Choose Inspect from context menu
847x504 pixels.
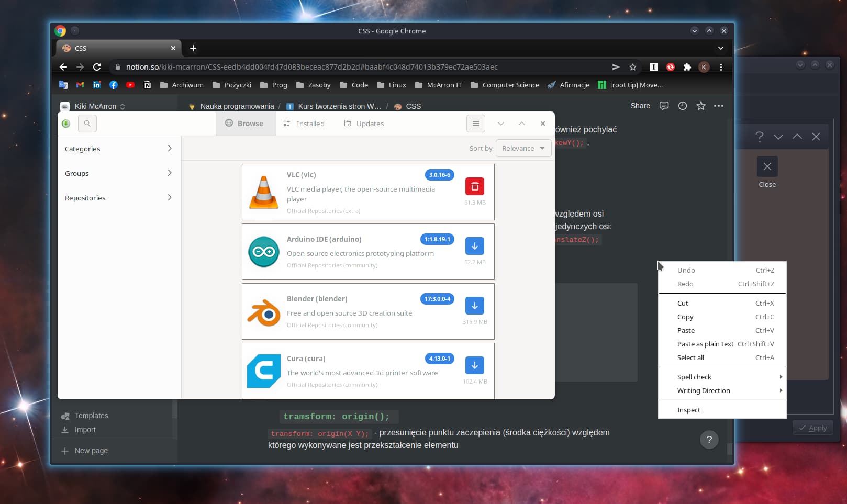722,410
